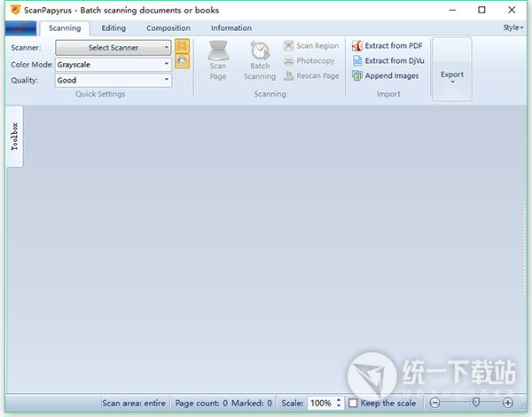This screenshot has width=532, height=417.
Task: Open the Information tab
Action: 231,28
